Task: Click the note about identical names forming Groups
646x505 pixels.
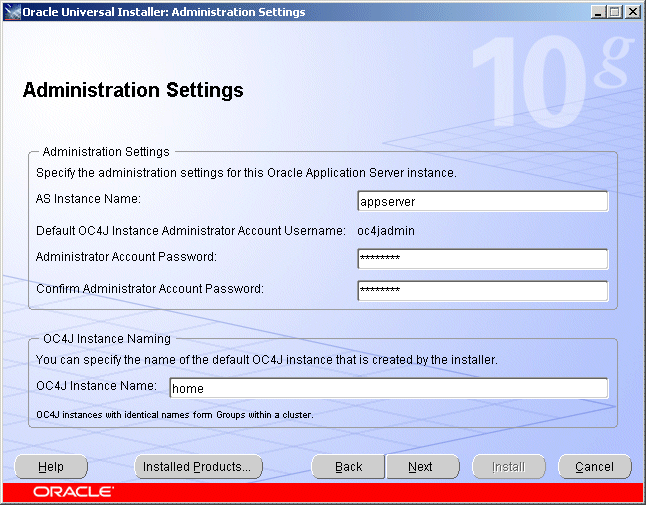Action: (175, 415)
